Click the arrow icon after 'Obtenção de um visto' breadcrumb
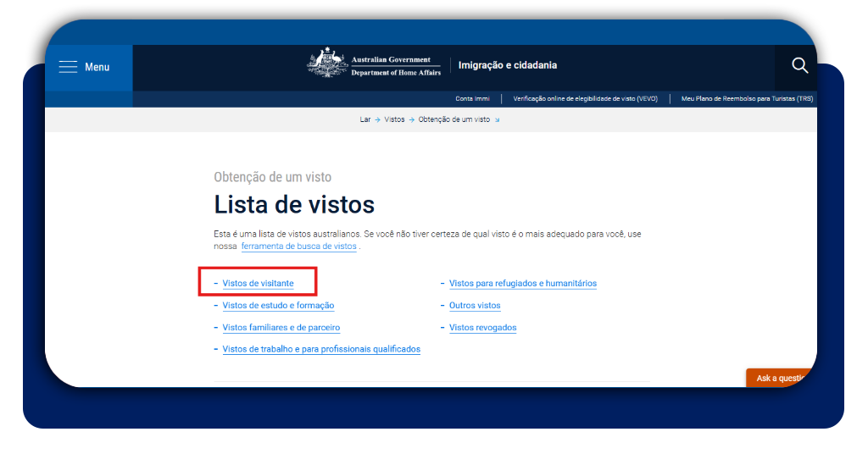Screen dimensions: 868x454 click(497, 120)
